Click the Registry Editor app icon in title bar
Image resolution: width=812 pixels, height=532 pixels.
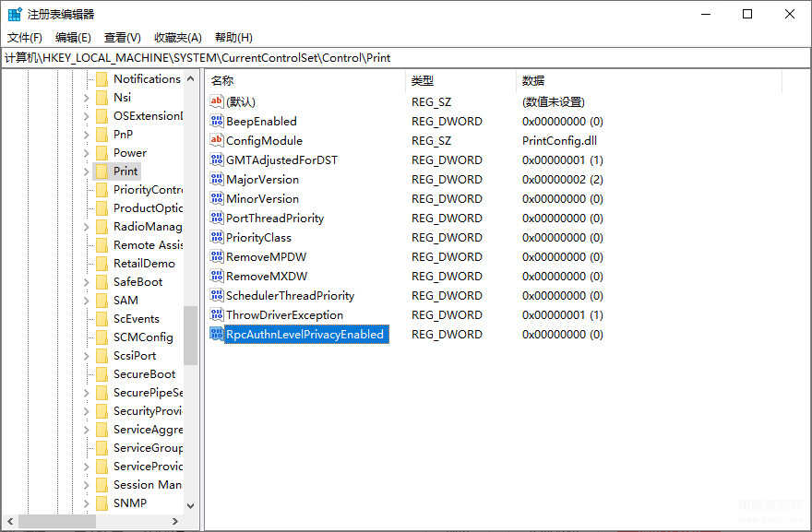[x=15, y=14]
